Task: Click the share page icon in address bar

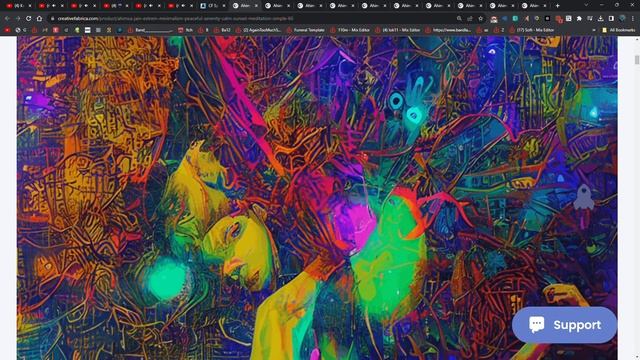Action: pos(470,18)
